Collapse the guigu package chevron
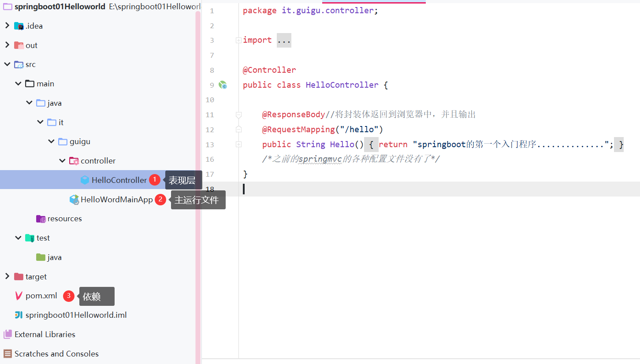 (51, 141)
